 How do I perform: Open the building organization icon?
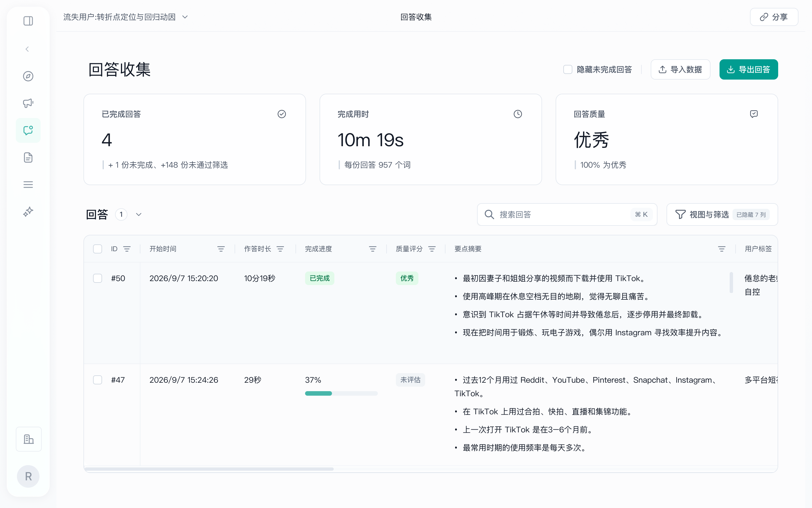29,439
